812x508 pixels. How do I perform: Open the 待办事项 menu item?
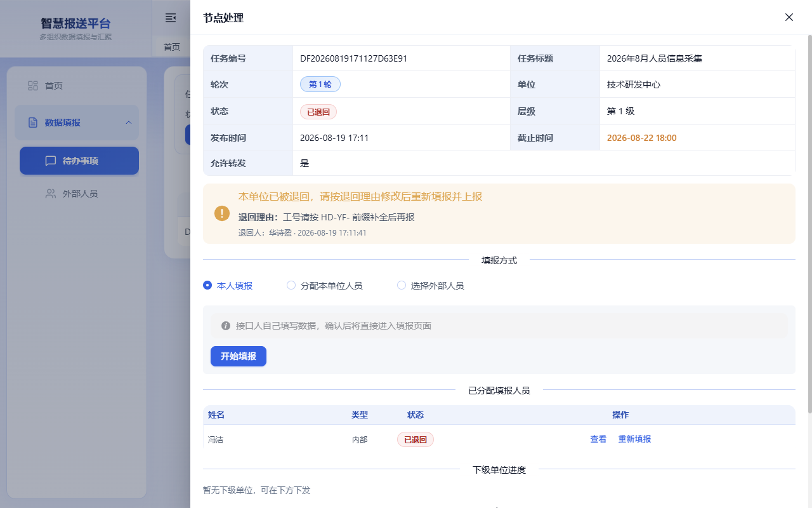79,161
